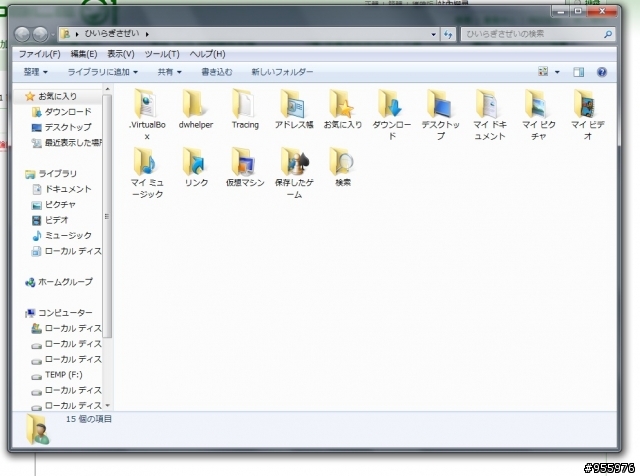
Task: Expand the ライブラリに追加 dropdown
Action: click(x=102, y=72)
